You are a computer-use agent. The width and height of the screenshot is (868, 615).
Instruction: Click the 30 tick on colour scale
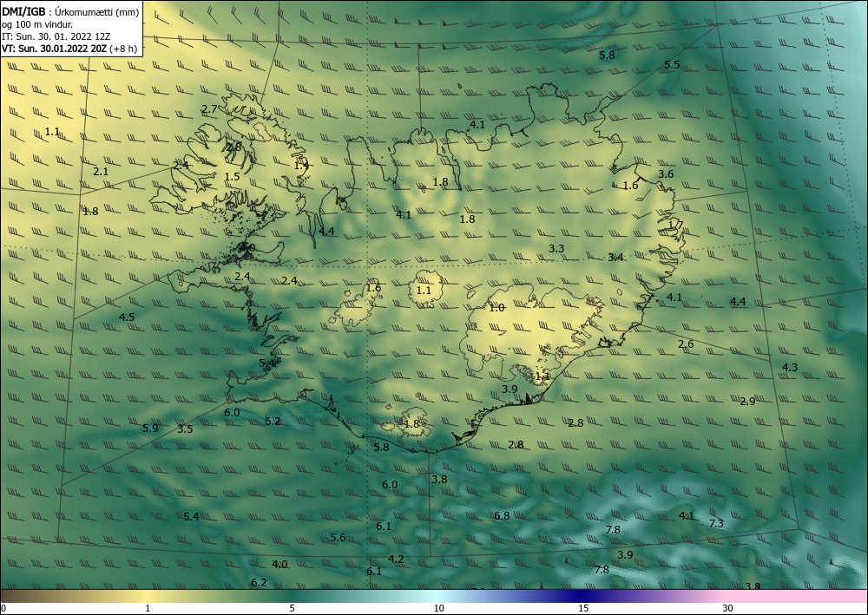click(727, 608)
